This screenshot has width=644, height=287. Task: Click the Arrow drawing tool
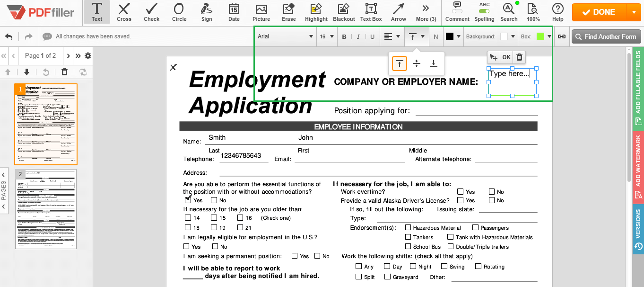click(398, 12)
